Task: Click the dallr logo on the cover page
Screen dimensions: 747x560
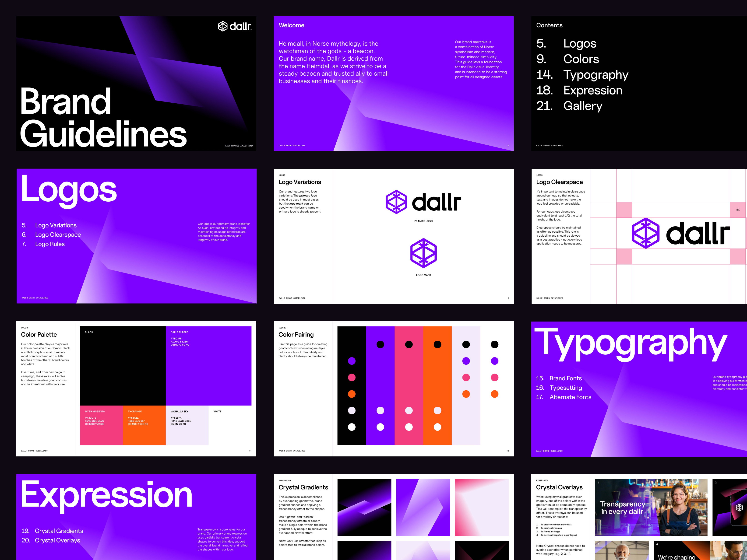Action: coord(235,26)
